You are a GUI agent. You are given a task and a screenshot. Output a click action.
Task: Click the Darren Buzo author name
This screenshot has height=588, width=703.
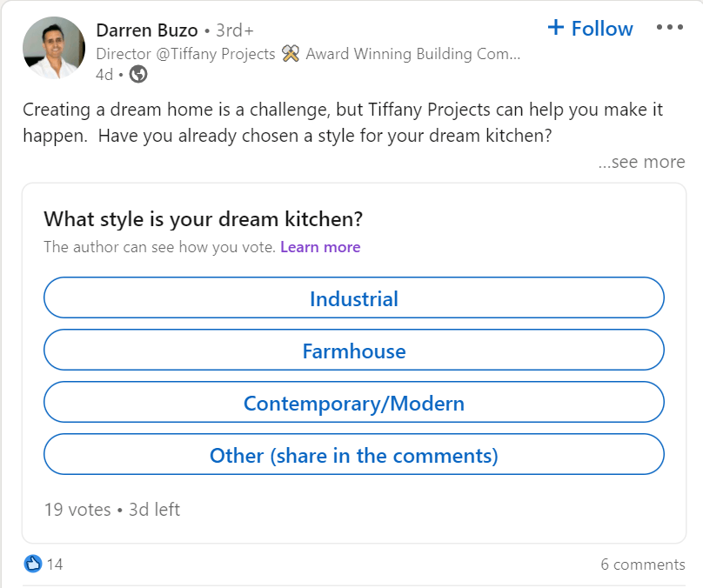[147, 30]
